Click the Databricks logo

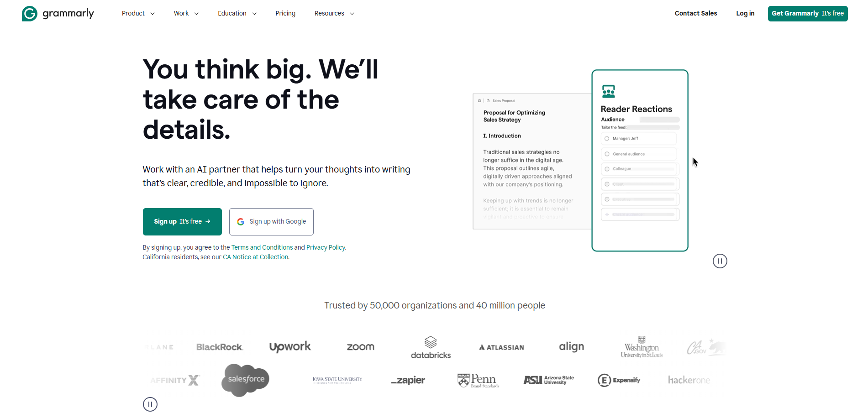point(431,348)
